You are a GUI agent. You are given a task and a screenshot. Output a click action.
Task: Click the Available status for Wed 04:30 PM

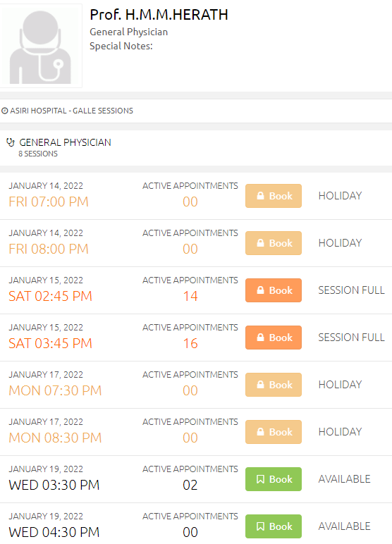pyautogui.click(x=345, y=526)
